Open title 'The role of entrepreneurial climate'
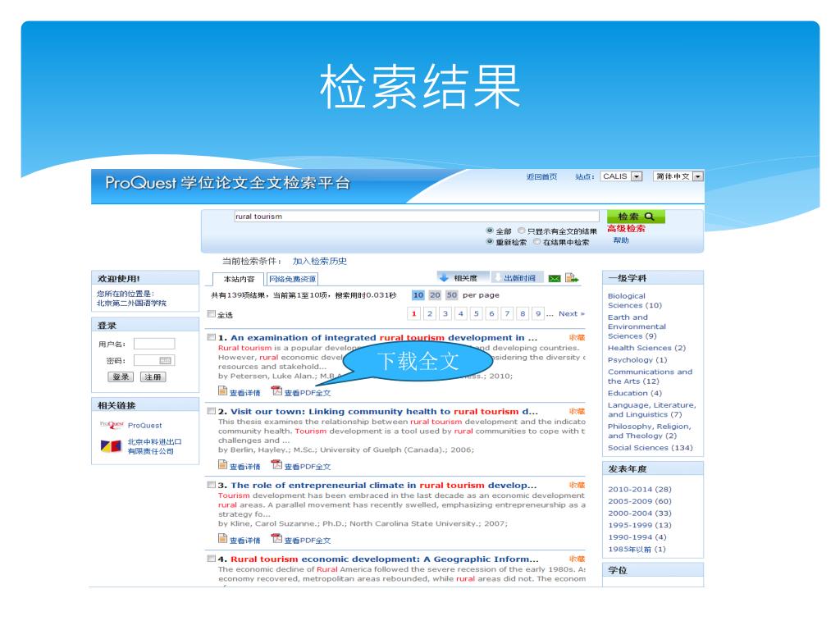This screenshot has width=840, height=630. (384, 486)
